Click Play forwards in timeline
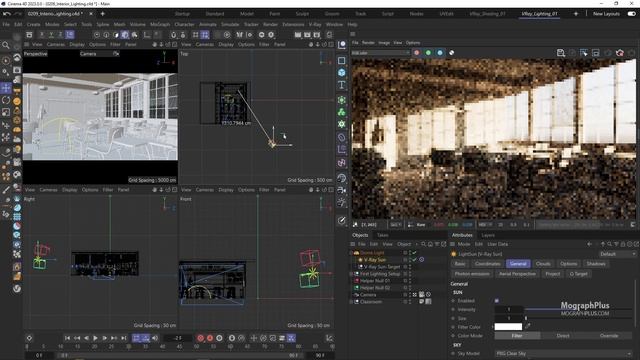The height and width of the screenshot is (360, 640). (x=96, y=338)
